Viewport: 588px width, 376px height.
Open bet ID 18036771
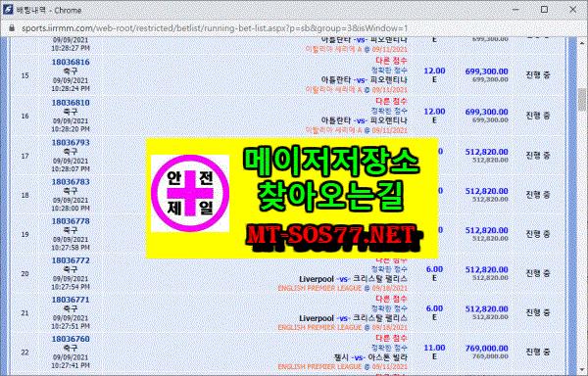(71, 300)
